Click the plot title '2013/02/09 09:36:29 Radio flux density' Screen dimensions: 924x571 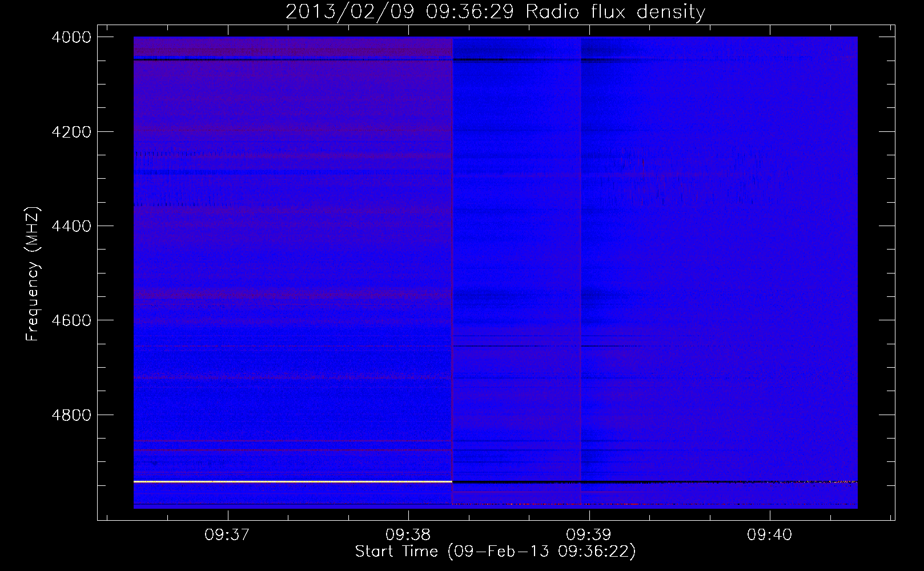tap(495, 12)
